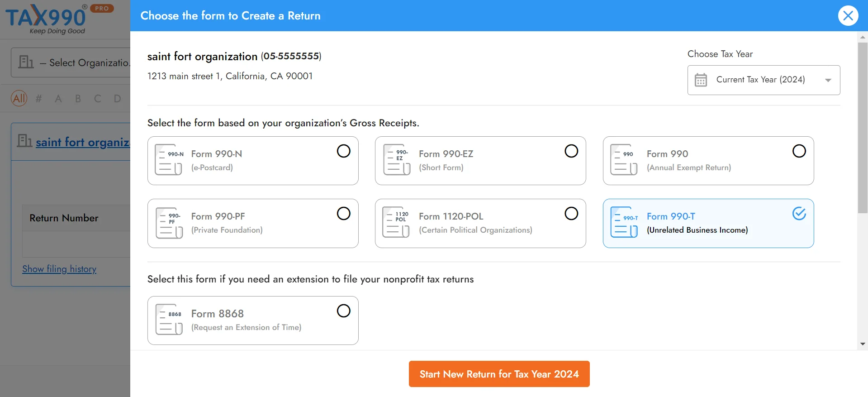Select the Form 990-PF radio button

pyautogui.click(x=344, y=213)
